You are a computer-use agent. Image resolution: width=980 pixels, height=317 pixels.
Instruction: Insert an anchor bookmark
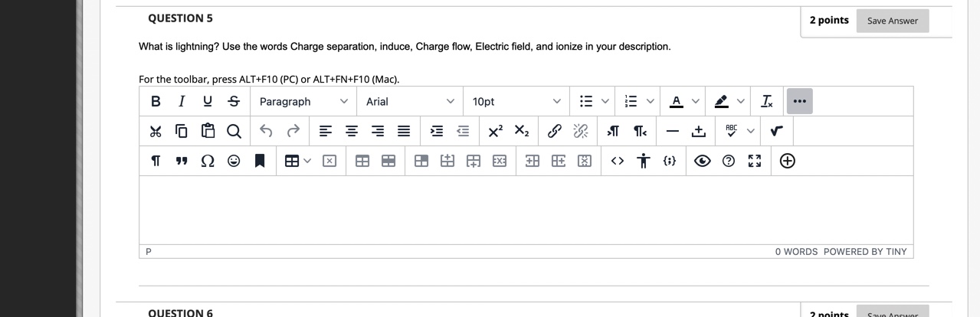tap(260, 161)
